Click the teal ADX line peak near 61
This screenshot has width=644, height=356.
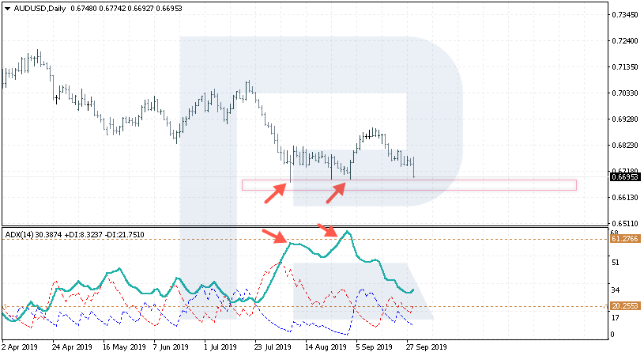click(x=348, y=232)
